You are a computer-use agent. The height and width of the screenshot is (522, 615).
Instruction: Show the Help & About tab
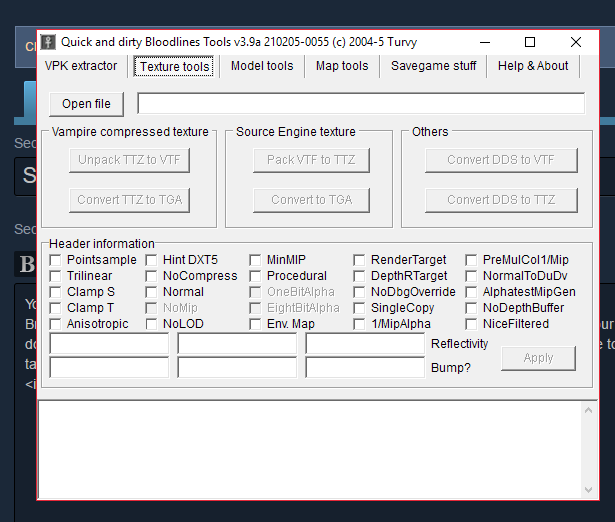(x=533, y=66)
